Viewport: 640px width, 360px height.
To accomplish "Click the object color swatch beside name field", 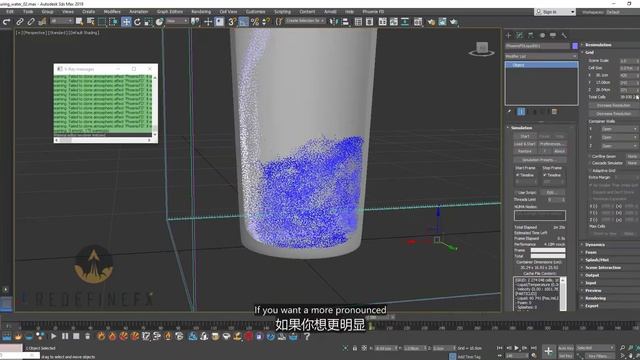I will coord(575,46).
